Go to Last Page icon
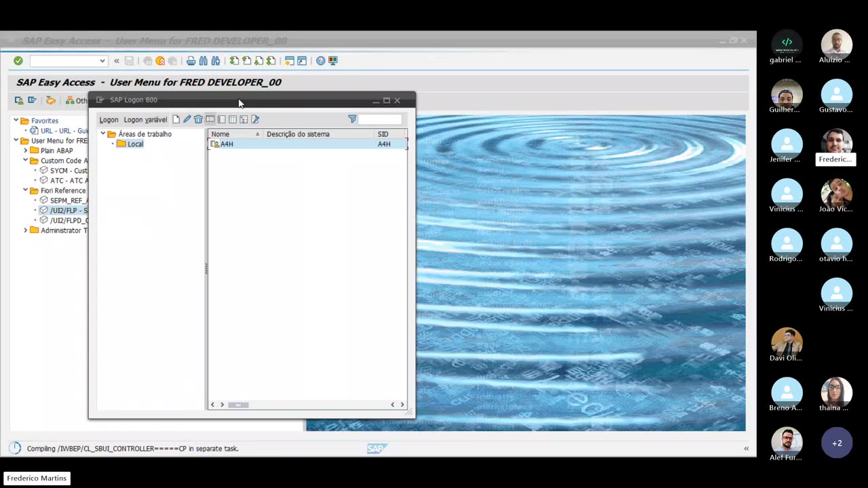Image resolution: width=868 pixels, height=488 pixels. (x=271, y=61)
